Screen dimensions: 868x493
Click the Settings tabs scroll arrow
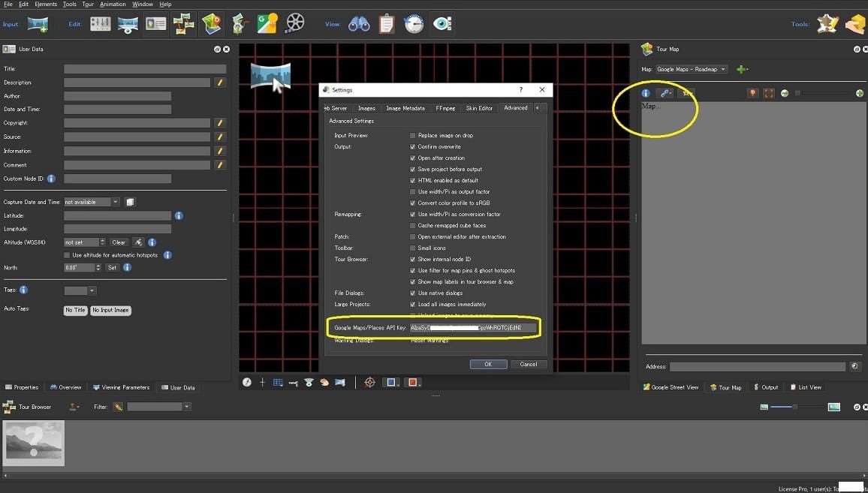[537, 108]
